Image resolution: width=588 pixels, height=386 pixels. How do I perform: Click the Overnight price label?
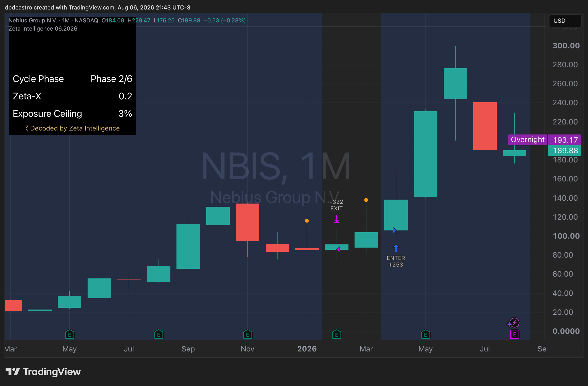(x=528, y=140)
